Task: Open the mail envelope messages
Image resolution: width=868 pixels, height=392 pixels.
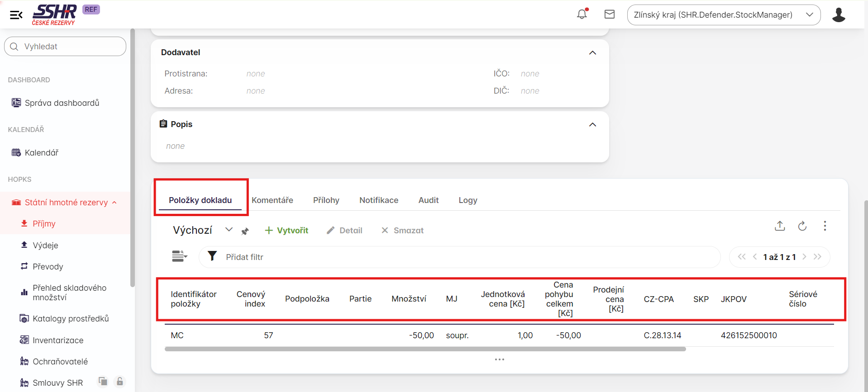Action: point(610,14)
